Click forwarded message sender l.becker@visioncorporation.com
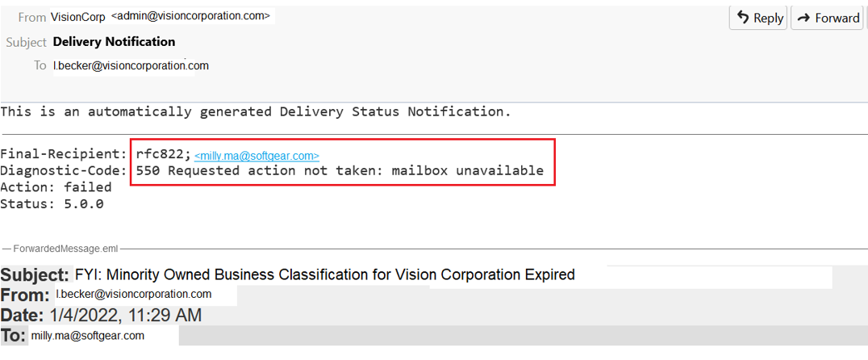This screenshot has width=868, height=360. pos(133,295)
